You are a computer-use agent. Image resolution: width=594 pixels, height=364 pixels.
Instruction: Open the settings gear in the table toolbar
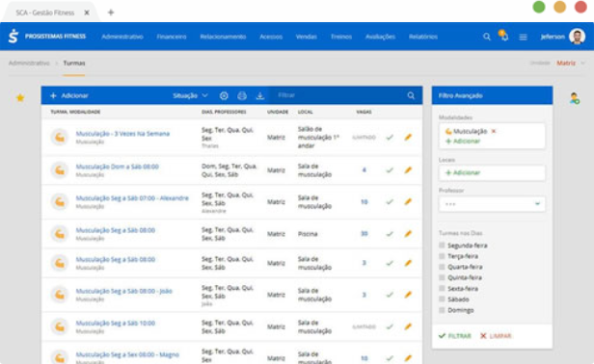click(224, 95)
